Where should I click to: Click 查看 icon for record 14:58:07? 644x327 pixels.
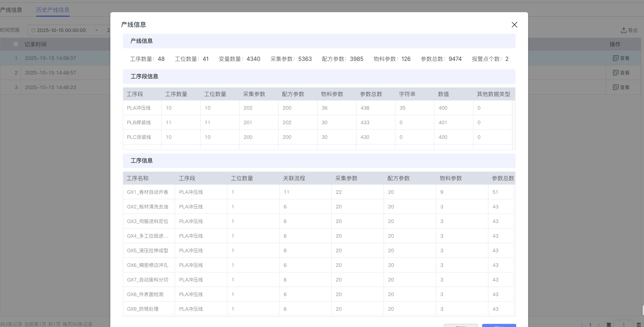point(615,58)
